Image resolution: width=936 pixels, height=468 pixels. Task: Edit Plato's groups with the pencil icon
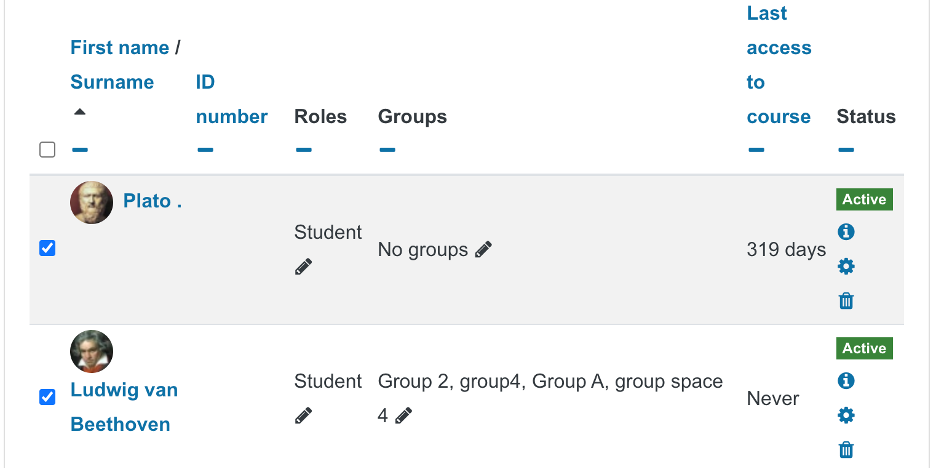point(484,250)
